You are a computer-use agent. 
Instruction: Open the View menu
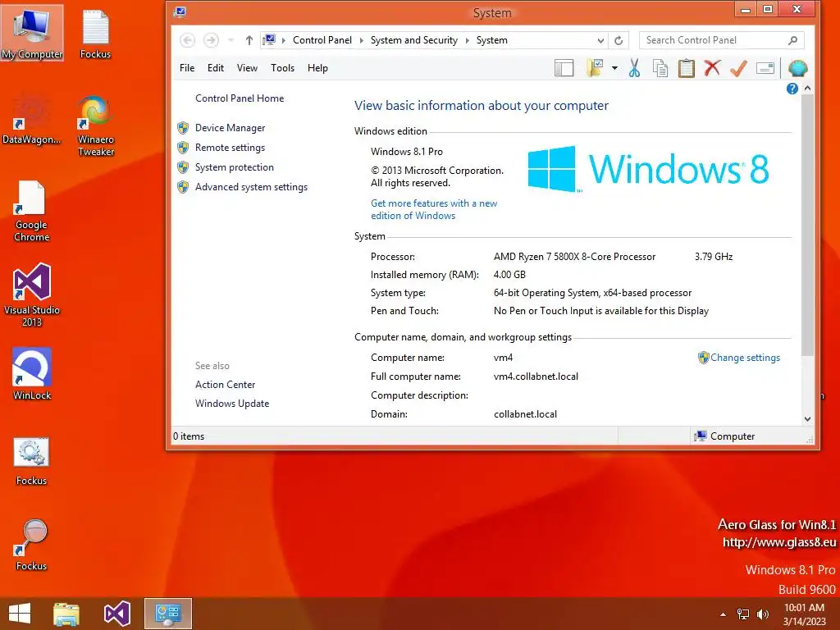pos(247,68)
